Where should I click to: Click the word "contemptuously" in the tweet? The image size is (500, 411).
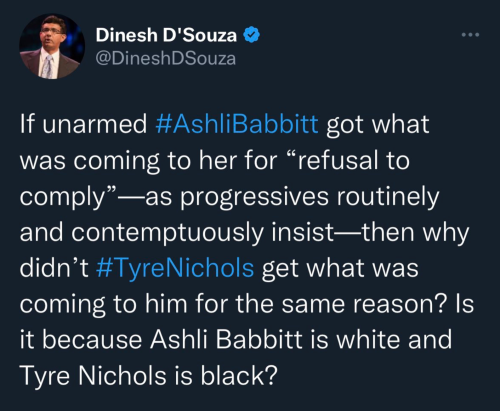[x=167, y=233]
